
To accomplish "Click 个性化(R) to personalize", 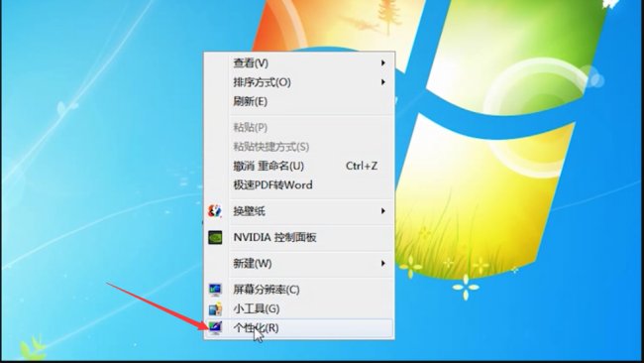I will [x=299, y=328].
